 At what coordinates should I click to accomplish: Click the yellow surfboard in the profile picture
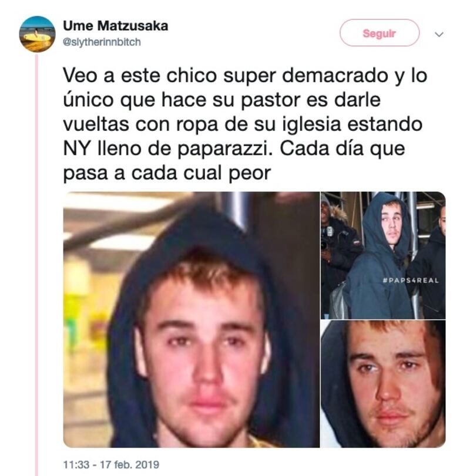point(36,38)
